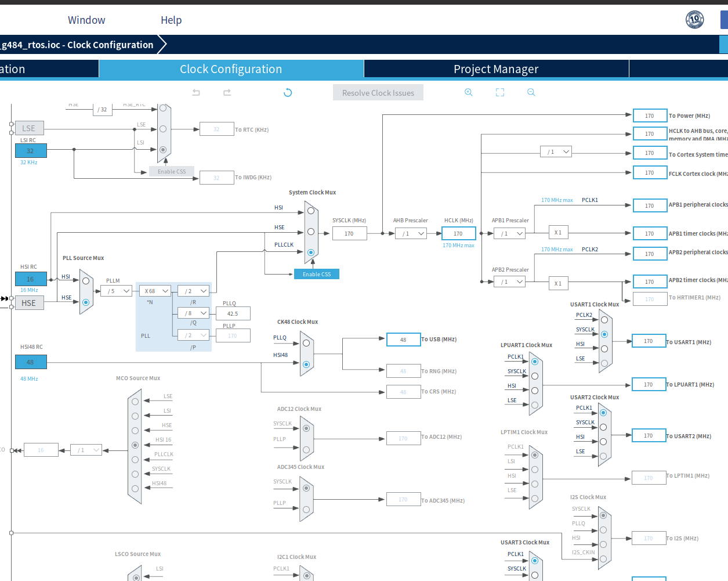728x581 pixels.
Task: Open the APB1 Prescaler dropdown
Action: [x=510, y=233]
